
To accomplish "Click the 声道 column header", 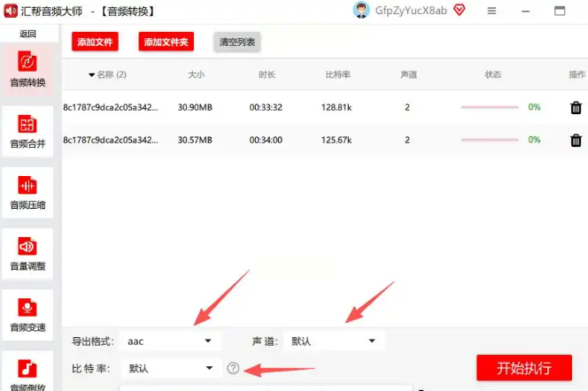I will pos(408,74).
